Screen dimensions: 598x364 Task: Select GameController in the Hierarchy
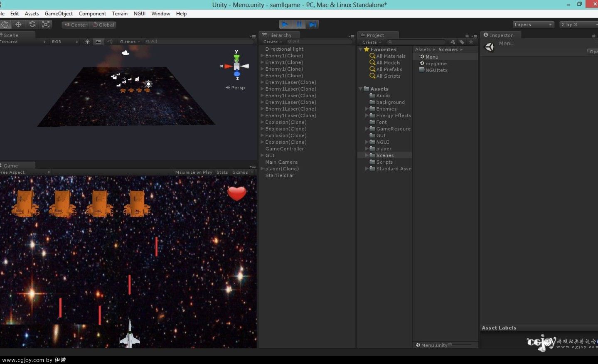(x=285, y=149)
